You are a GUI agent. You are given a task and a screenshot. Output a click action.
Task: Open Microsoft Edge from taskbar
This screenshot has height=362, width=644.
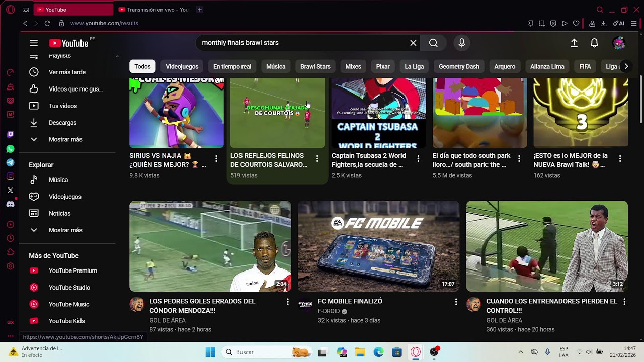[x=378, y=352]
